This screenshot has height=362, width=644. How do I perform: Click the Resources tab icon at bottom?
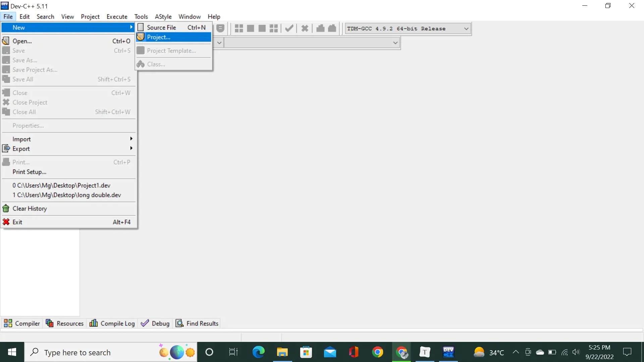pos(49,323)
